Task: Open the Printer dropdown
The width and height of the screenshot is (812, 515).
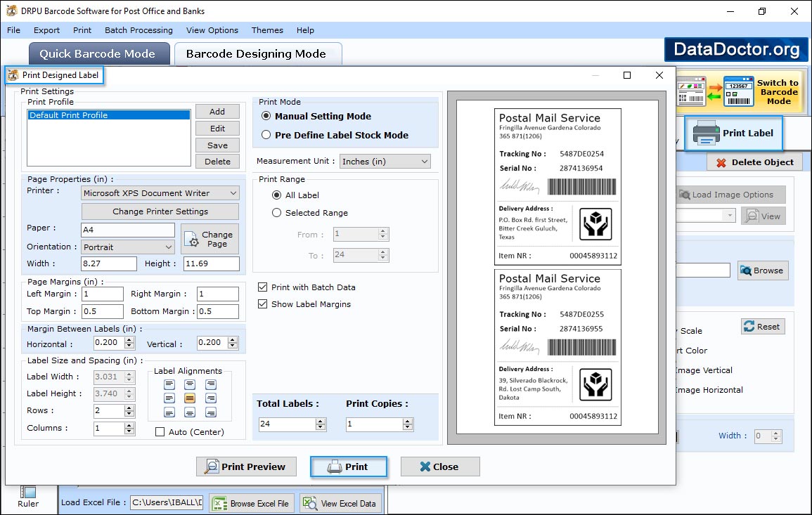Action: 160,193
